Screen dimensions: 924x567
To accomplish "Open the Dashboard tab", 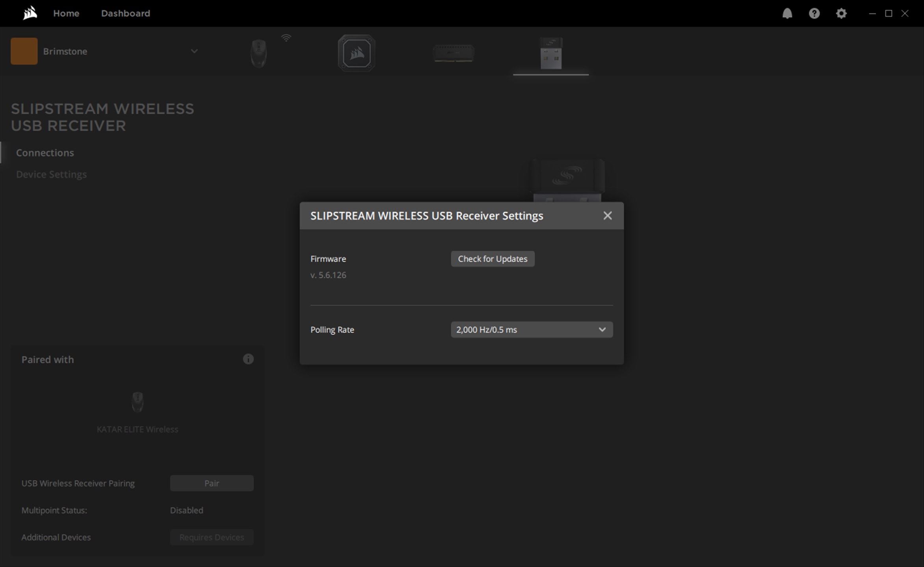I will (125, 13).
